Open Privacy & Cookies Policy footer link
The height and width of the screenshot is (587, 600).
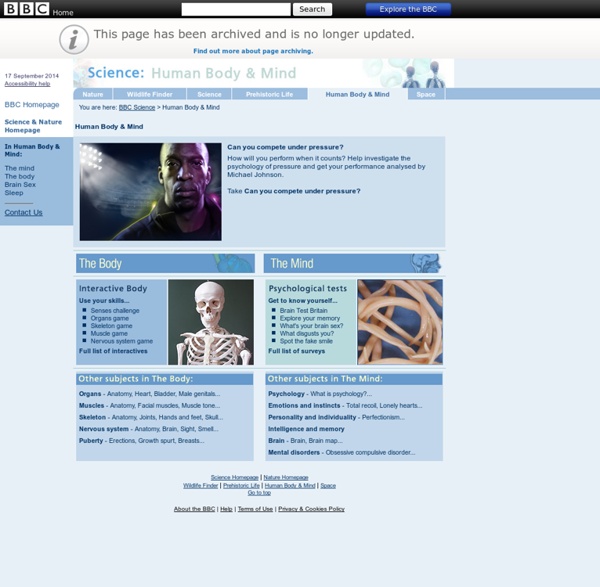311,509
